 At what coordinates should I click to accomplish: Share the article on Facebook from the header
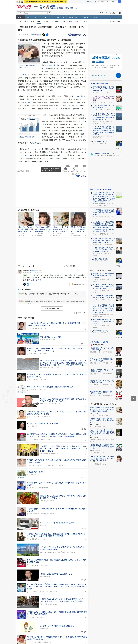pos(47,35)
